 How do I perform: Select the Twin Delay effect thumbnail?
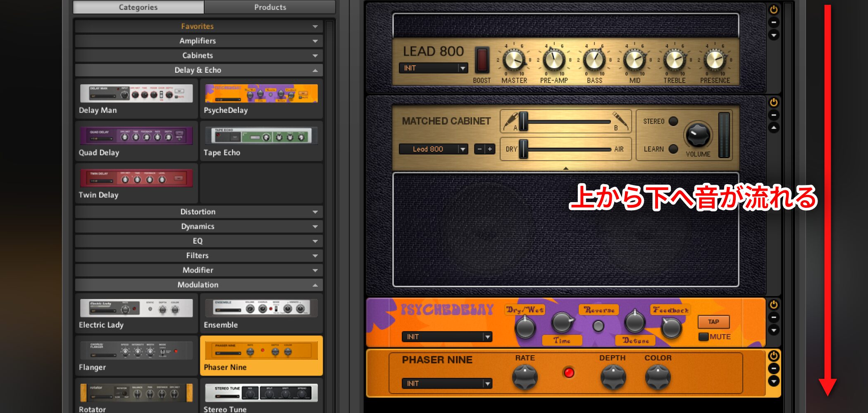(x=136, y=178)
